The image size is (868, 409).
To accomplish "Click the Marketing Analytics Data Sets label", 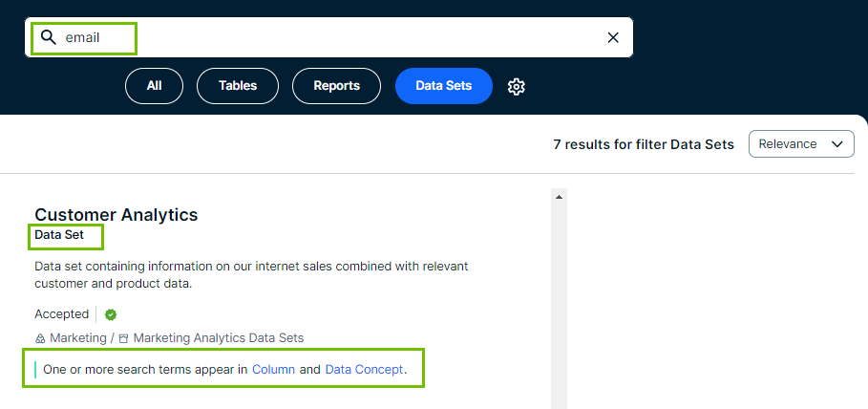I will tap(219, 338).
